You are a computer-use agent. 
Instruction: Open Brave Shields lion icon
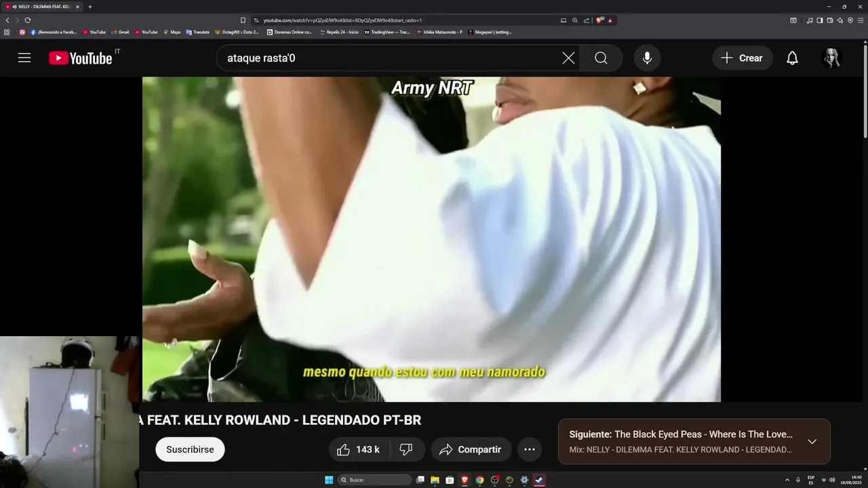point(599,20)
